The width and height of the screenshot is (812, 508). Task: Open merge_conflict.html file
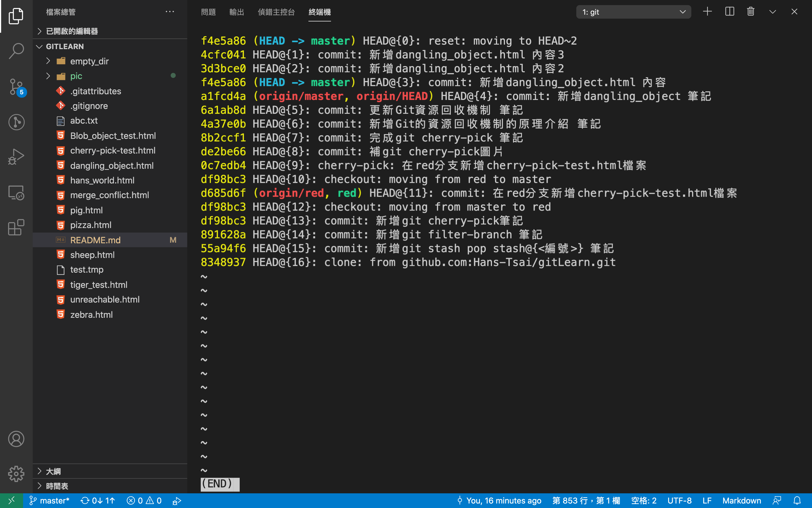109,195
